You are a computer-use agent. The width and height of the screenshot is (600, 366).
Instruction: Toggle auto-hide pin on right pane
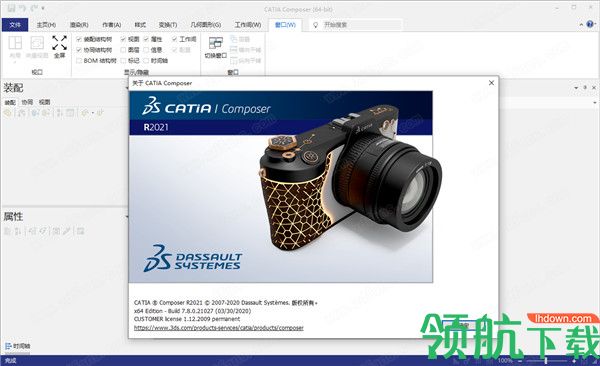coord(585,88)
